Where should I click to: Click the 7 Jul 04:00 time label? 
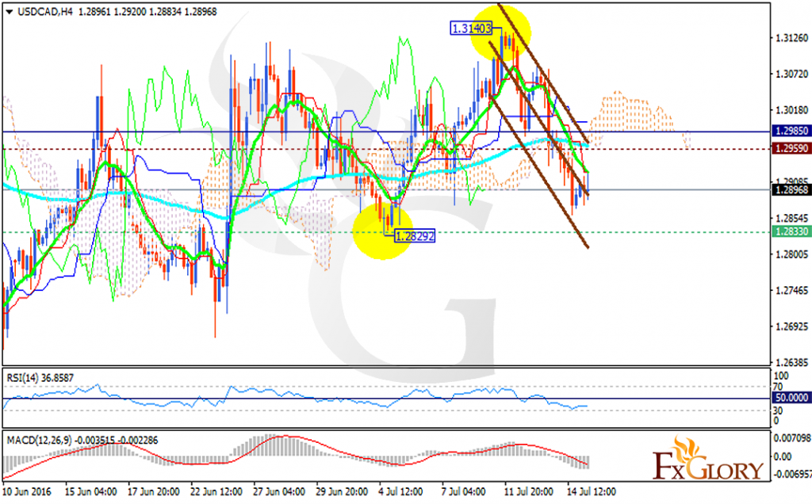click(463, 491)
